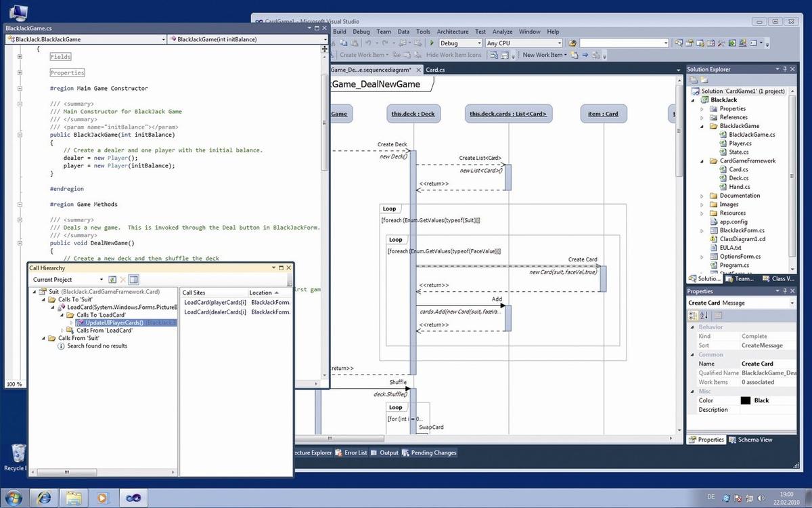Expand the Documentation folder
The image size is (812, 508).
[702, 196]
